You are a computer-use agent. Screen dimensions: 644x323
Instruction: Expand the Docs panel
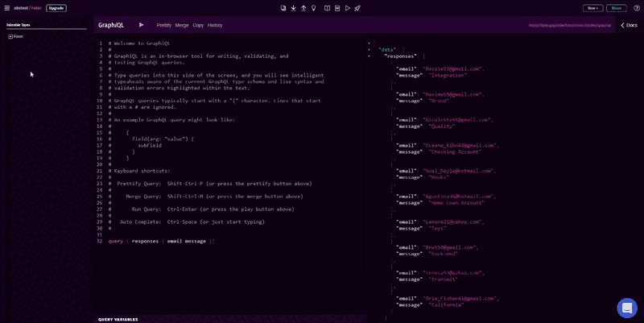pyautogui.click(x=629, y=25)
